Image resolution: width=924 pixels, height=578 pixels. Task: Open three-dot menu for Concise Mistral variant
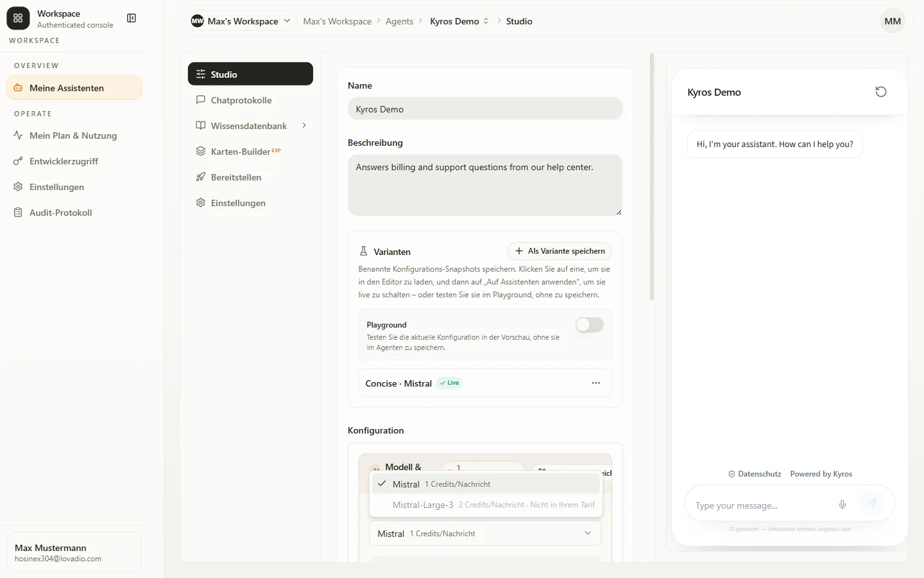click(596, 383)
